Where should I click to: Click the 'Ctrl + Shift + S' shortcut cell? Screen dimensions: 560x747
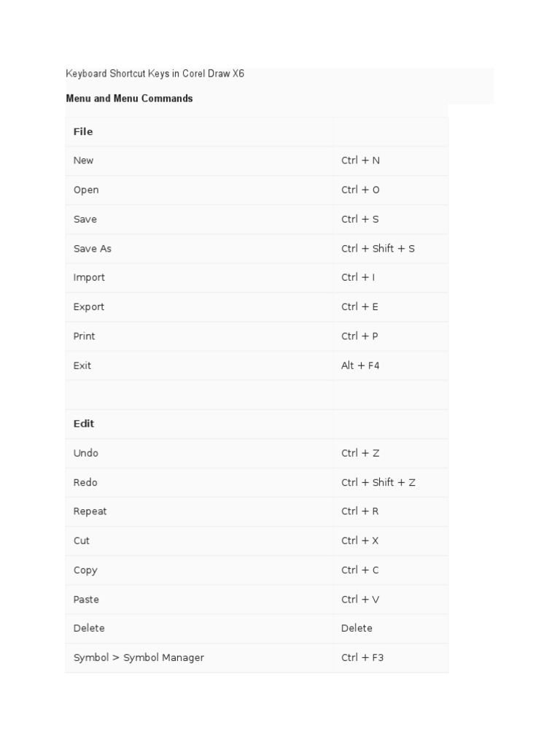378,249
